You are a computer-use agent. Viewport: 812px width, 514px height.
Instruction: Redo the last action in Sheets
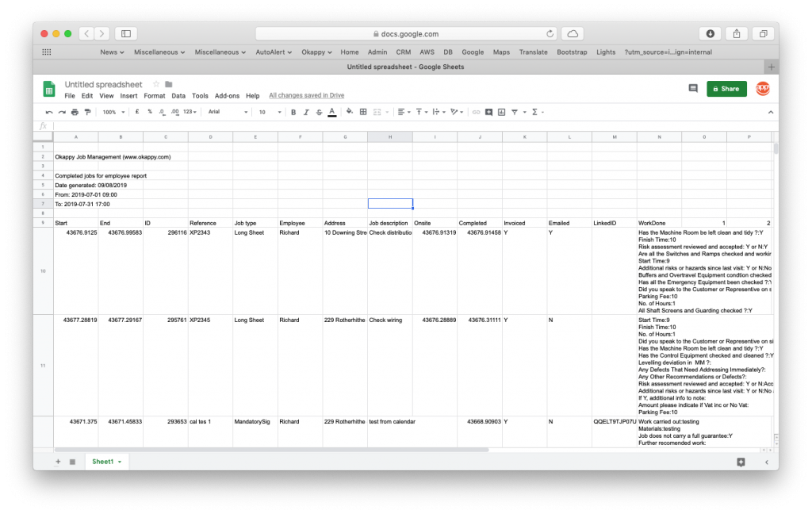[62, 112]
